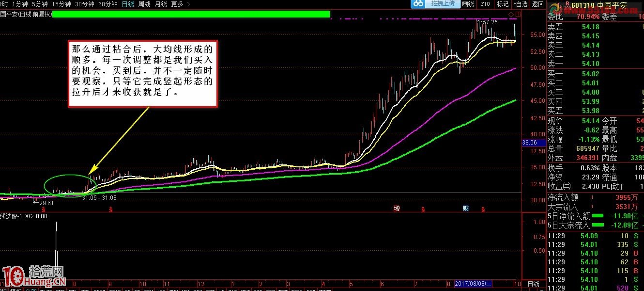Switch to 月线 monthly chart
Viewport: 644px width, 291px height.
click(161, 4)
